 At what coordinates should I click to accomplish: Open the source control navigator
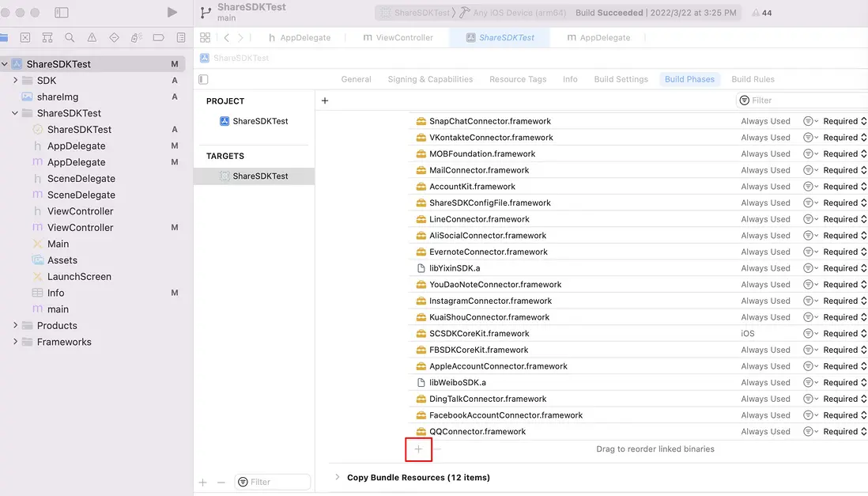25,38
